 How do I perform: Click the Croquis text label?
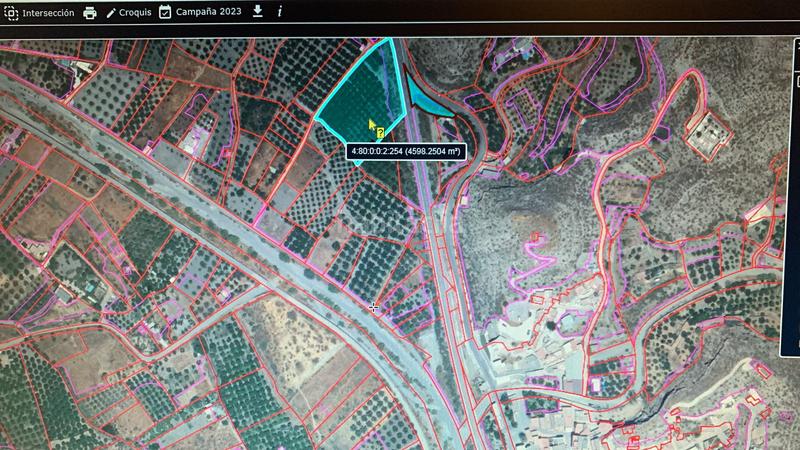point(135,13)
